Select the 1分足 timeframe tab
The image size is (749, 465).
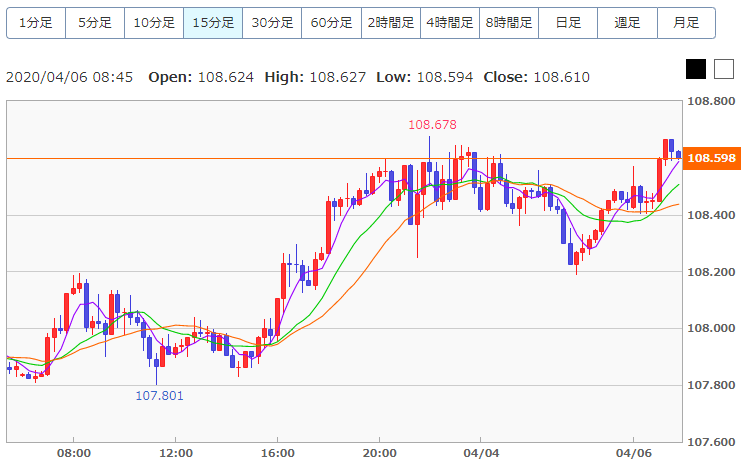(36, 22)
